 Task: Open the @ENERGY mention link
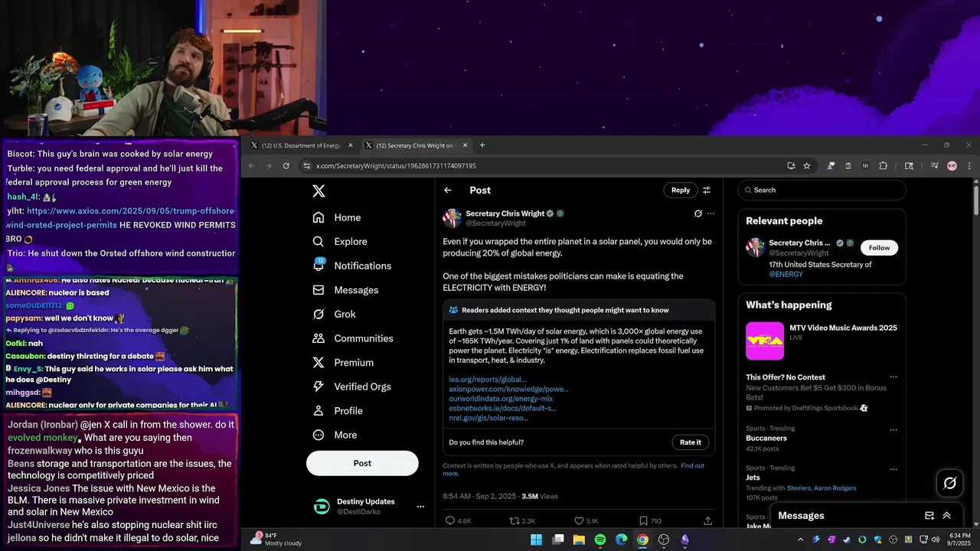pyautogui.click(x=786, y=274)
